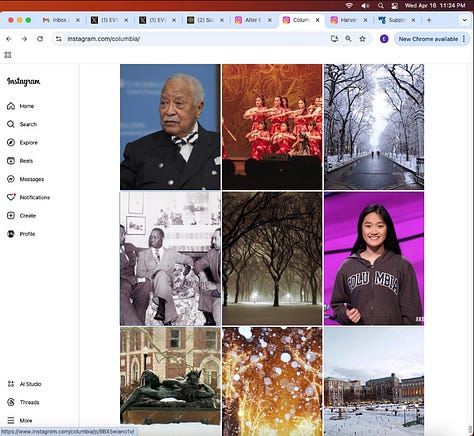Click the zoom magnifier in address bar
Viewport: 474px width, 436px height.
(x=348, y=39)
